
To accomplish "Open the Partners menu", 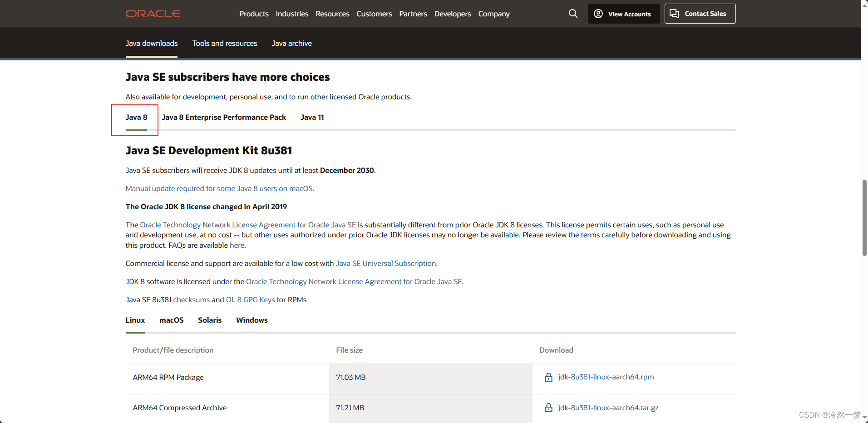I will click(413, 14).
